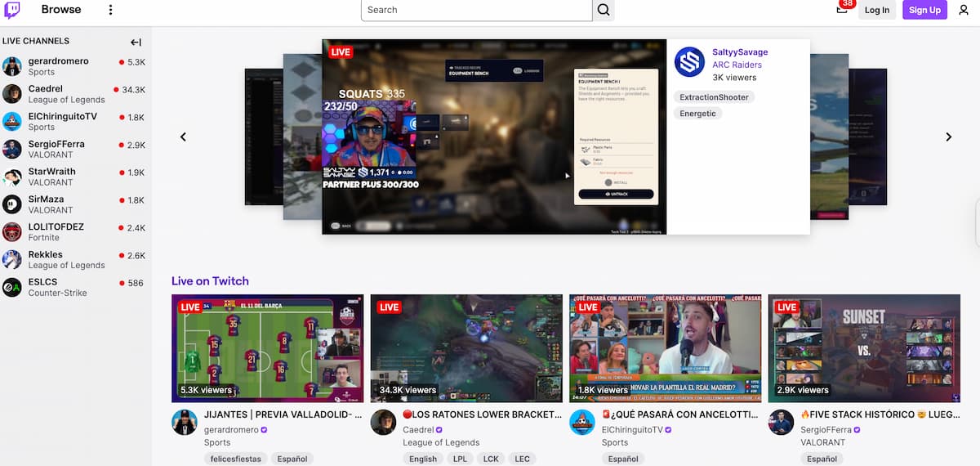Viewport: 980px width, 466px height.
Task: Select Español tag under gerardromero
Action: 292,459
